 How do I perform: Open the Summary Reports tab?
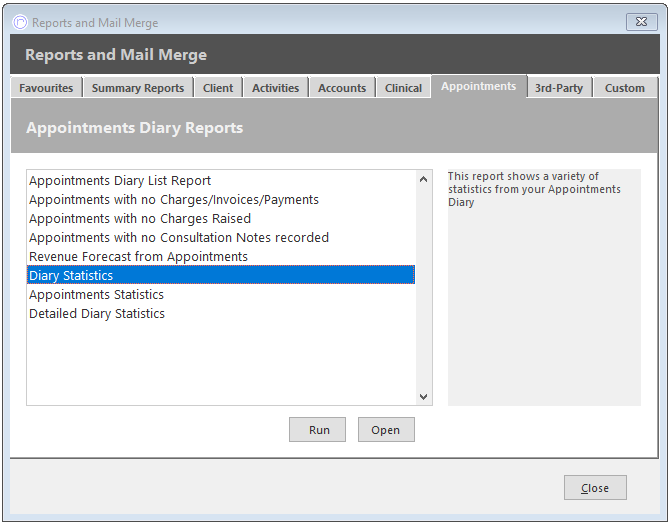[x=138, y=88]
